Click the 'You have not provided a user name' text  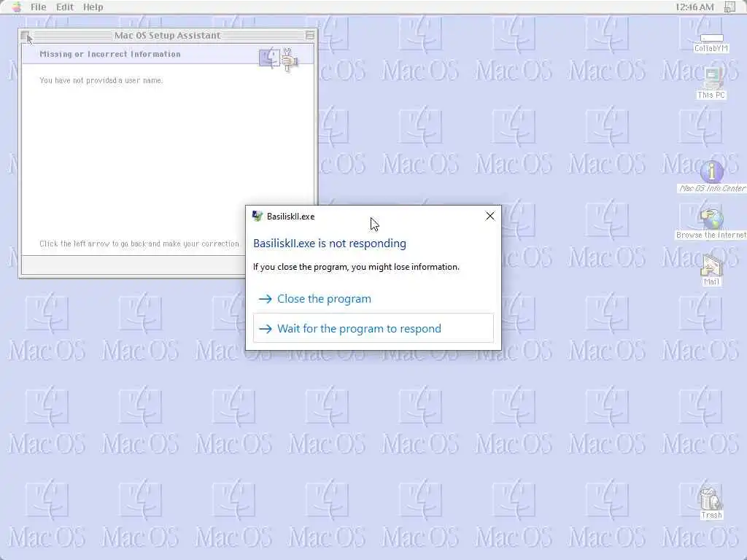click(x=101, y=80)
